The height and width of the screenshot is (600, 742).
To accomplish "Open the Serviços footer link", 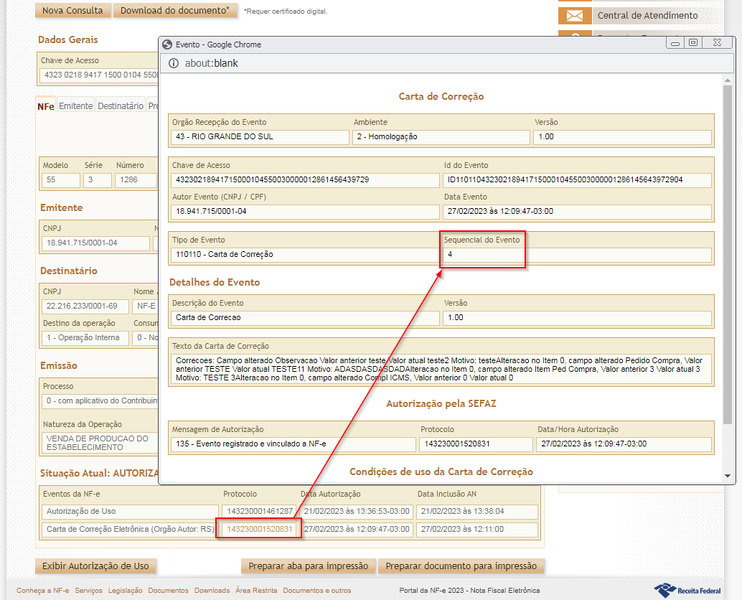I will click(88, 591).
